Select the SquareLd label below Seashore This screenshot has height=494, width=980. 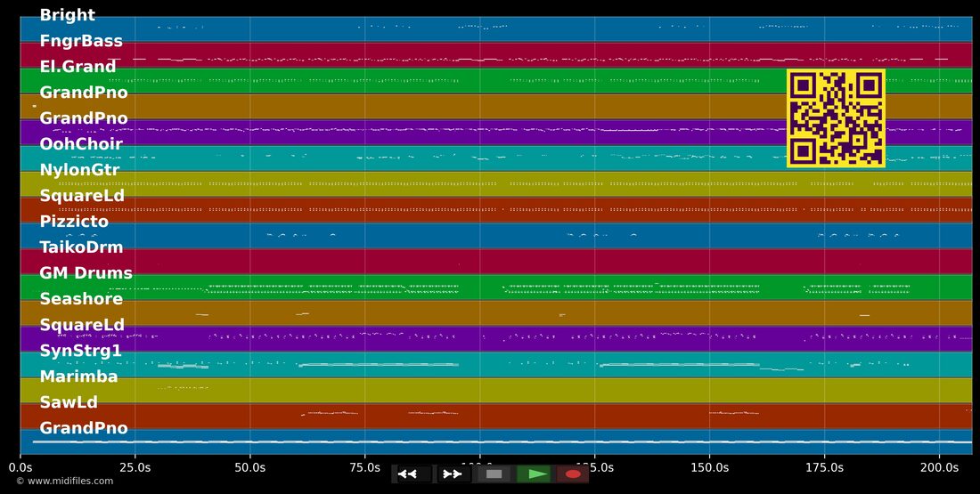pos(82,325)
